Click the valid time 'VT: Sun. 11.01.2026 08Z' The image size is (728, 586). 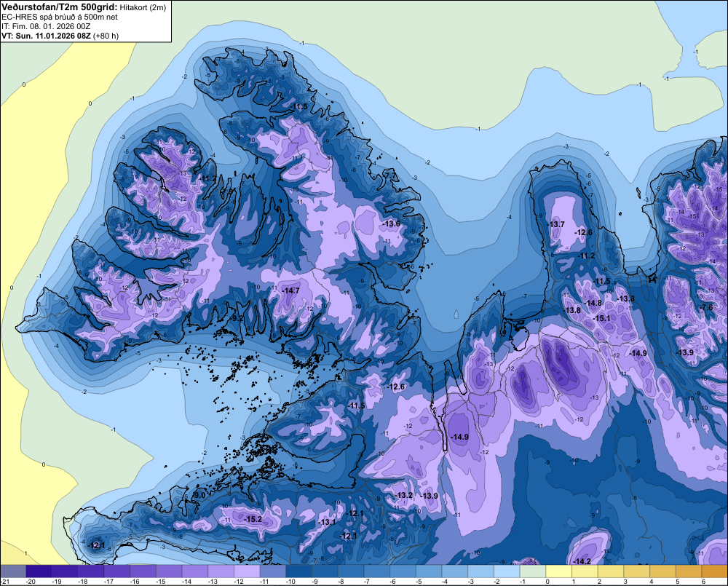point(46,36)
